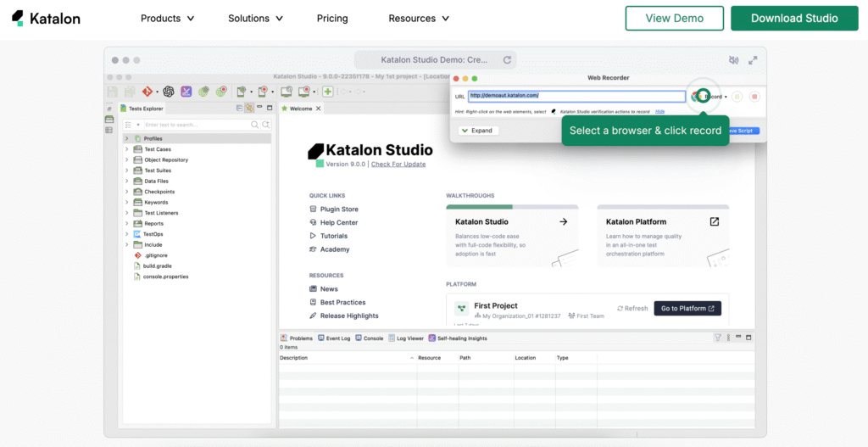Open advanced search icon in Tests Explorer
Image resolution: width=868 pixels, height=447 pixels.
click(x=265, y=125)
